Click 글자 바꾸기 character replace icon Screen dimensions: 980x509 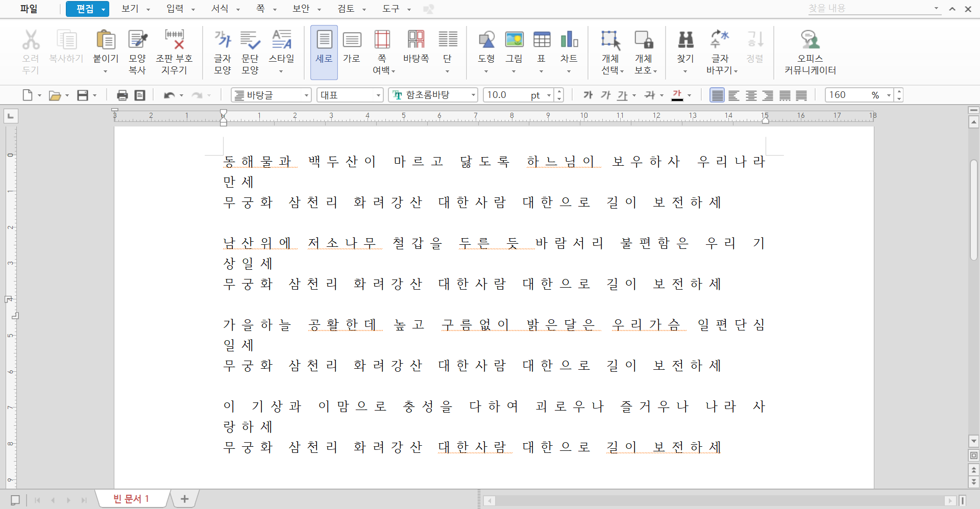point(720,40)
